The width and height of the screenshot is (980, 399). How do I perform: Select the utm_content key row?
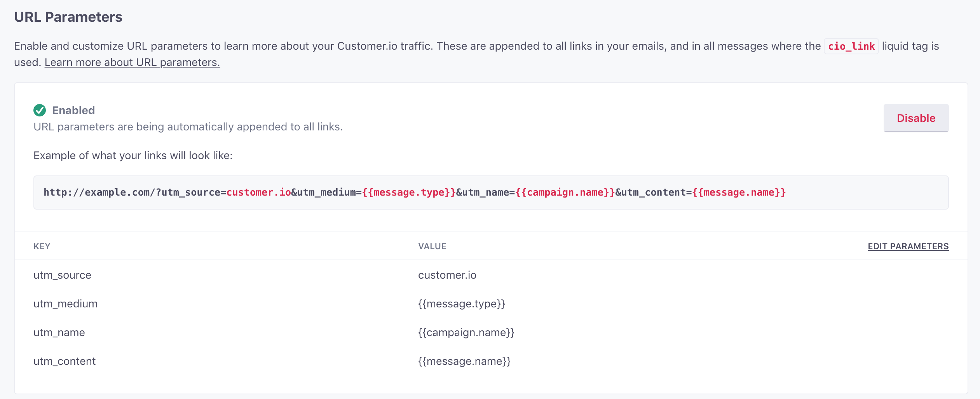click(65, 361)
